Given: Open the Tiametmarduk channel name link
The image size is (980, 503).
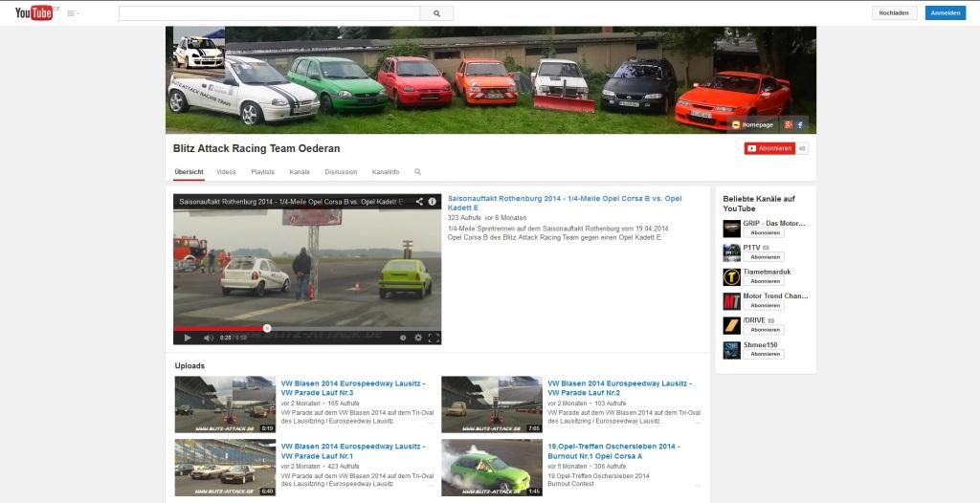Looking at the screenshot, I should click(767, 273).
